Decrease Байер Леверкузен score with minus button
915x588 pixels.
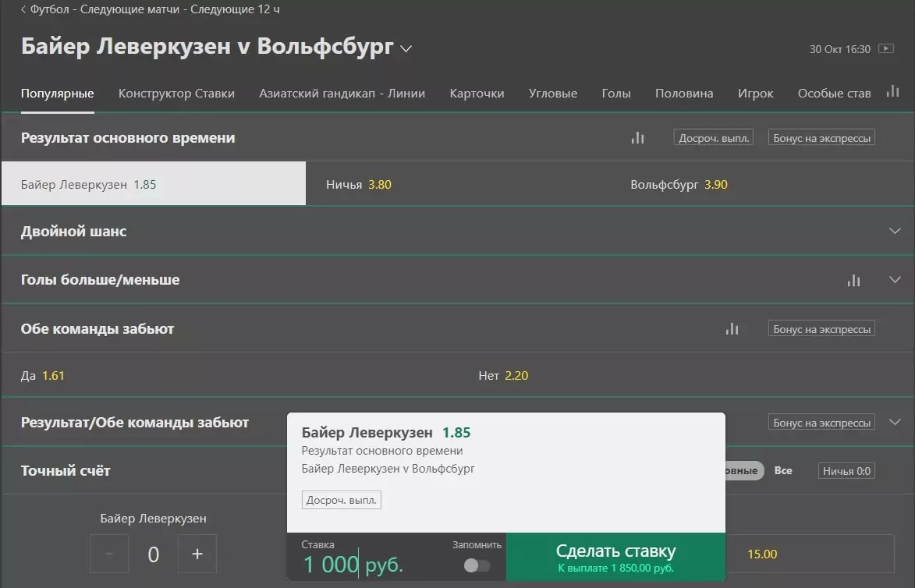(x=109, y=554)
